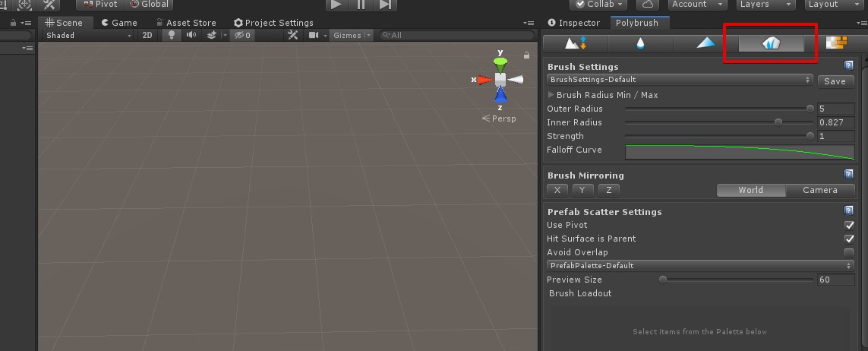Open the Account dropdown

(696, 5)
